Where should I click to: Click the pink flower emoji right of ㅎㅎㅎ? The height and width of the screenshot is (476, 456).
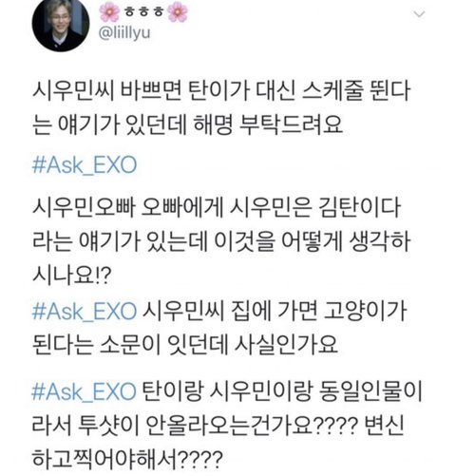point(178,12)
